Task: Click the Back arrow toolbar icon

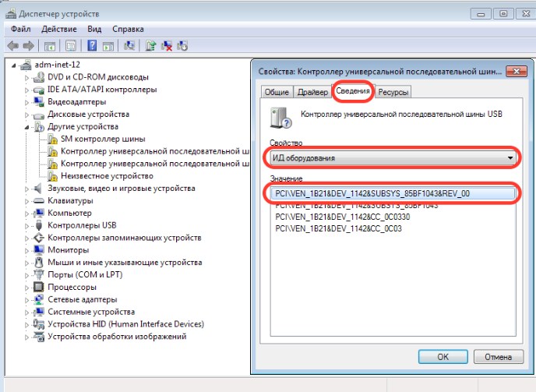Action: pyautogui.click(x=13, y=45)
